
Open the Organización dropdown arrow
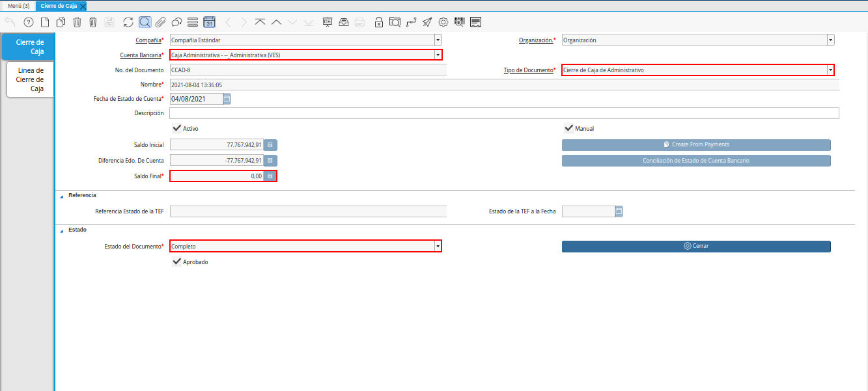tap(830, 40)
